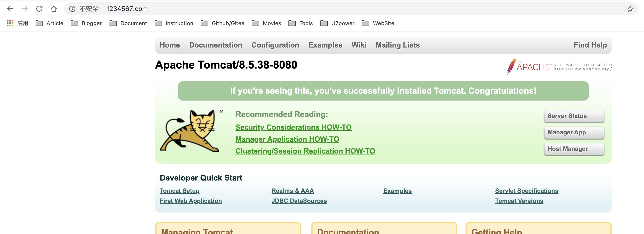The image size is (644, 234).
Task: Click the Tomcat cat logo
Action: (191, 130)
